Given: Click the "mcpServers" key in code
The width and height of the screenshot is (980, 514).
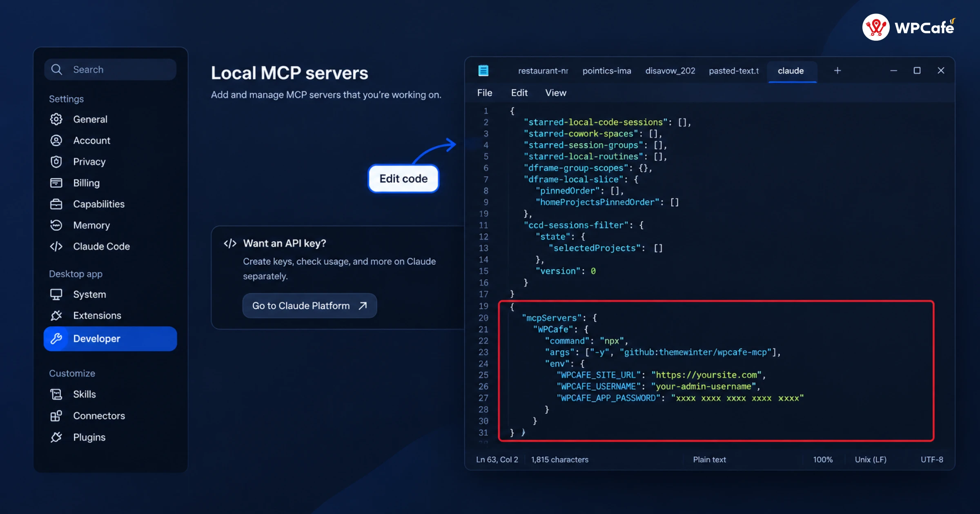Looking at the screenshot, I should point(551,318).
